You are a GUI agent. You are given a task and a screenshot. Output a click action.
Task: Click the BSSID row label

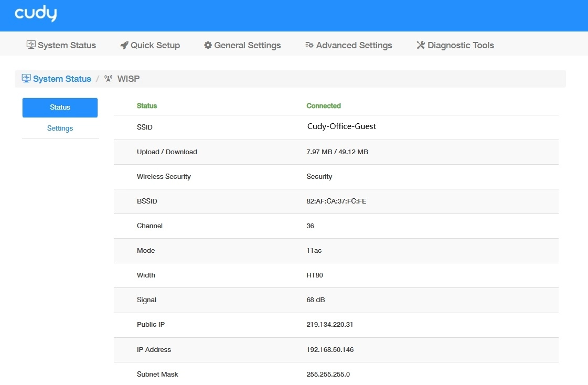click(x=147, y=201)
